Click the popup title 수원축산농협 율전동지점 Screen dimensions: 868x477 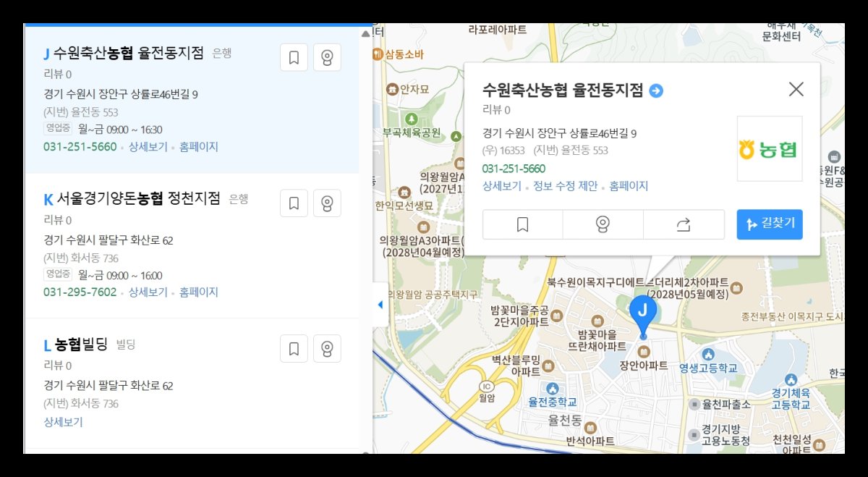point(563,90)
